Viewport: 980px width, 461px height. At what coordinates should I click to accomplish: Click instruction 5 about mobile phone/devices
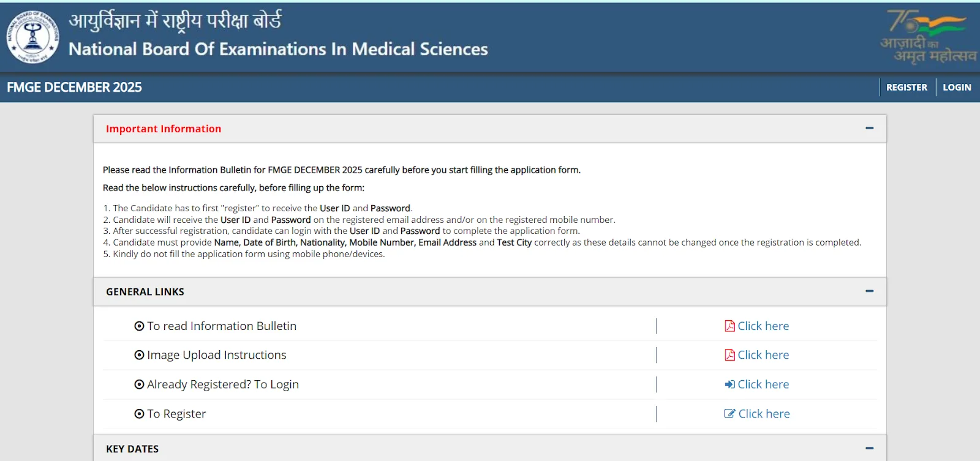(x=244, y=254)
